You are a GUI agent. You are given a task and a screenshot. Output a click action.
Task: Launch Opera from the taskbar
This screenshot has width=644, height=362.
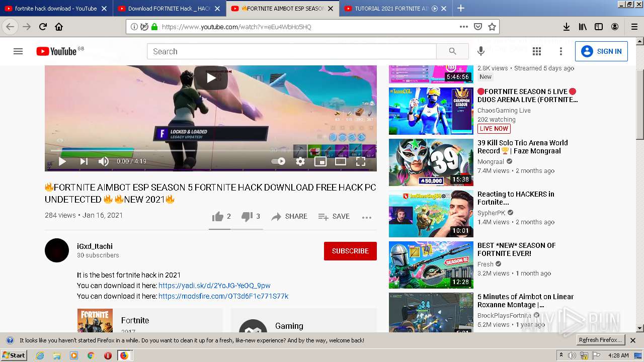click(108, 355)
